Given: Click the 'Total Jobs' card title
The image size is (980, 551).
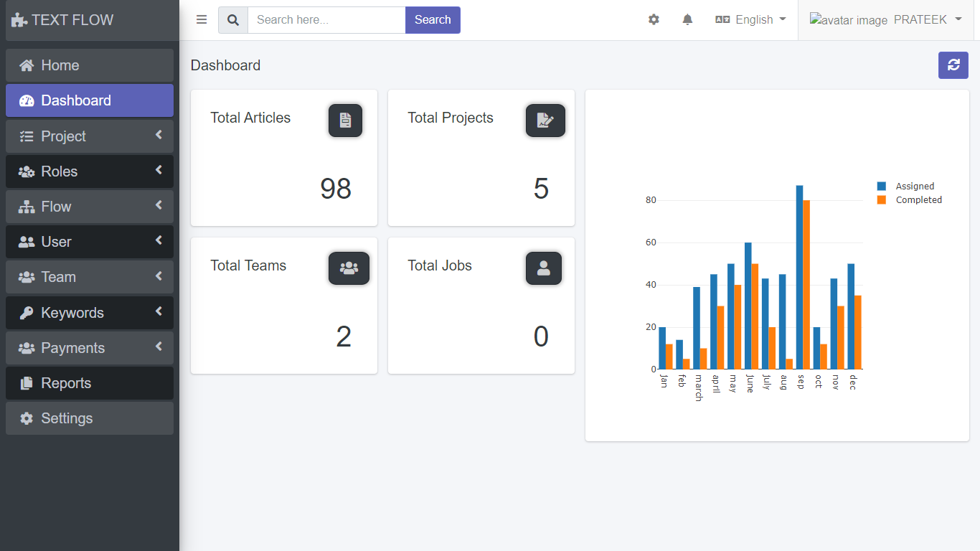Looking at the screenshot, I should [x=440, y=265].
